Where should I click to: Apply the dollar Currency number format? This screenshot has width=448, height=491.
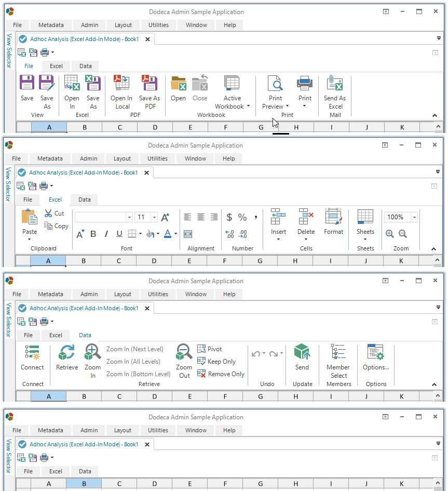pos(229,217)
